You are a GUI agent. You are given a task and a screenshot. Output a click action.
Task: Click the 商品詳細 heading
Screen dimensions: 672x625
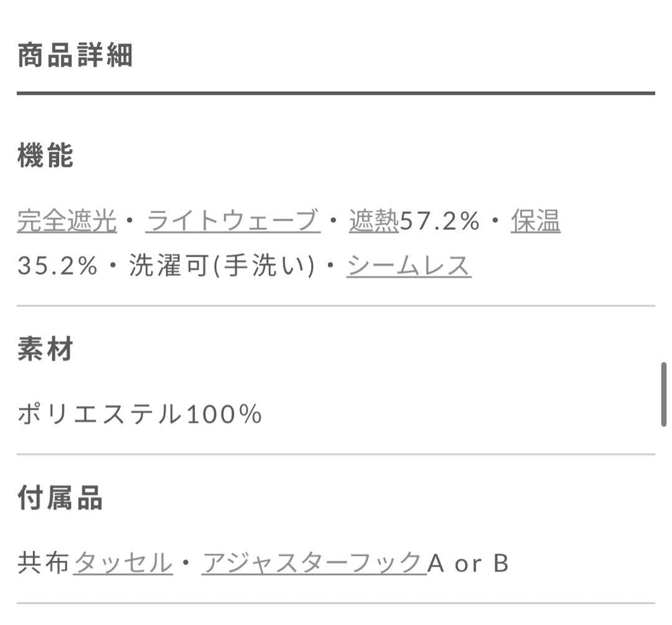[75, 56]
